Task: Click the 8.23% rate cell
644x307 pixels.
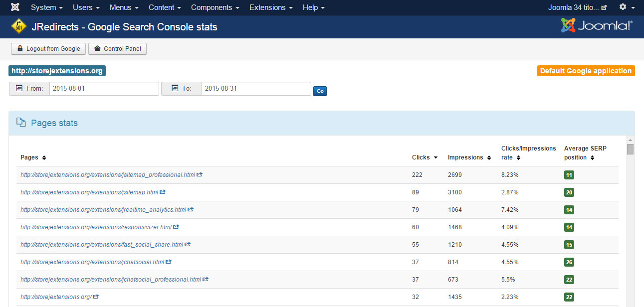Action: tap(510, 175)
